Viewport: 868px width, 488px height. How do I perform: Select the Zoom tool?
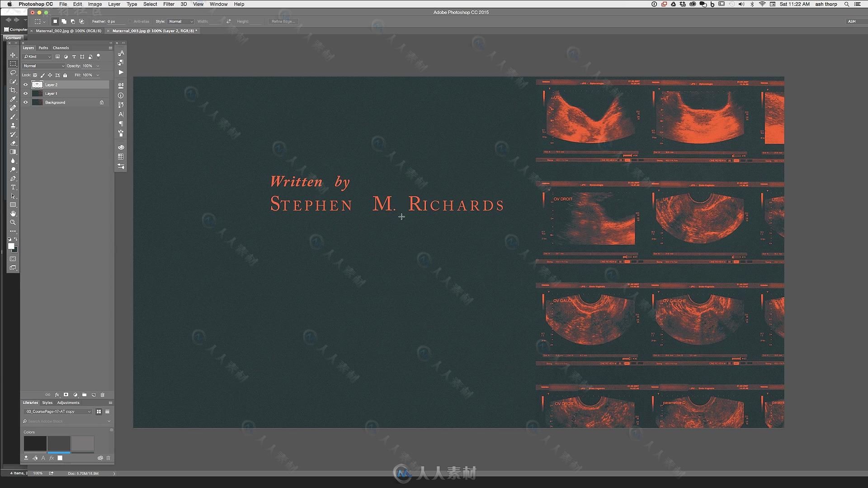(13, 222)
